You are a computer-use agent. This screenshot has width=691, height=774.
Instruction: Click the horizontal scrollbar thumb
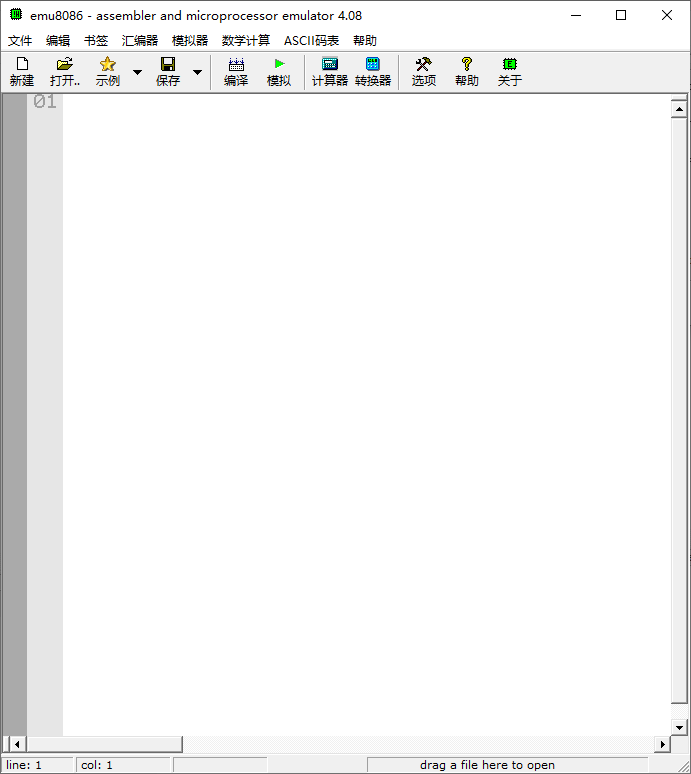coord(105,744)
